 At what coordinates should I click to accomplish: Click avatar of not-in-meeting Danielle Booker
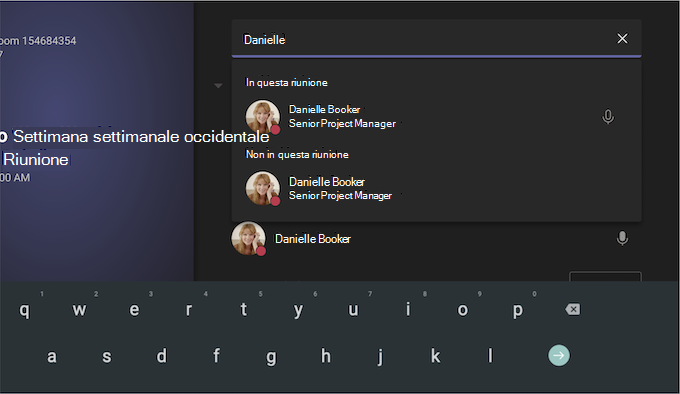(x=262, y=188)
